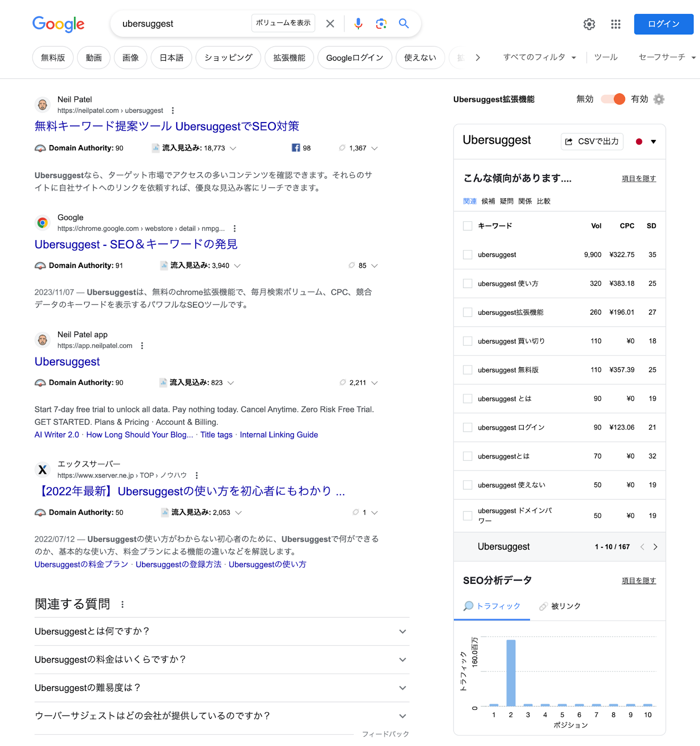Select the 無料版 filter chip
Screen dimensions: 700x746
(x=53, y=58)
